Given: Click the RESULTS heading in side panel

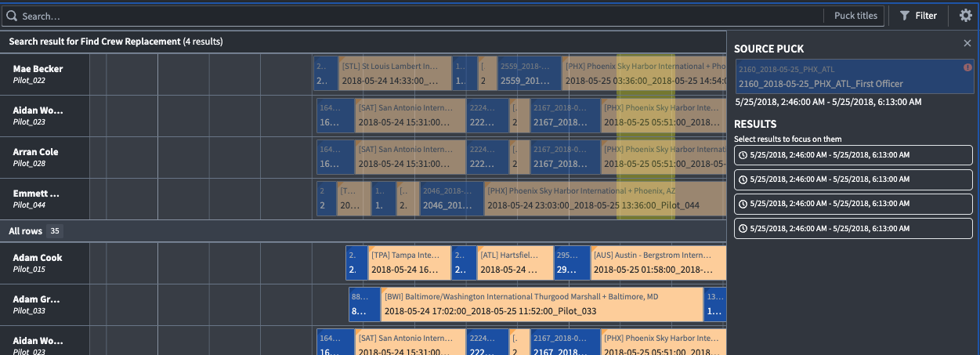Looking at the screenshot, I should [755, 124].
